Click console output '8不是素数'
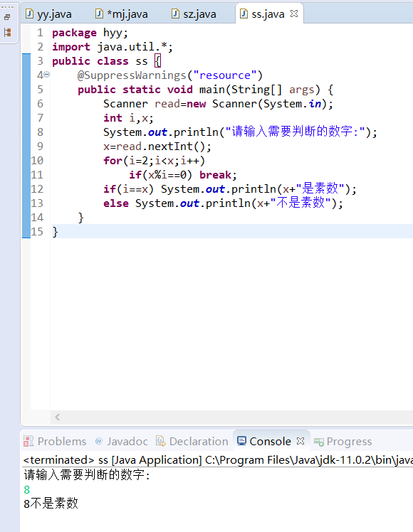The height and width of the screenshot is (532, 413). click(x=51, y=503)
